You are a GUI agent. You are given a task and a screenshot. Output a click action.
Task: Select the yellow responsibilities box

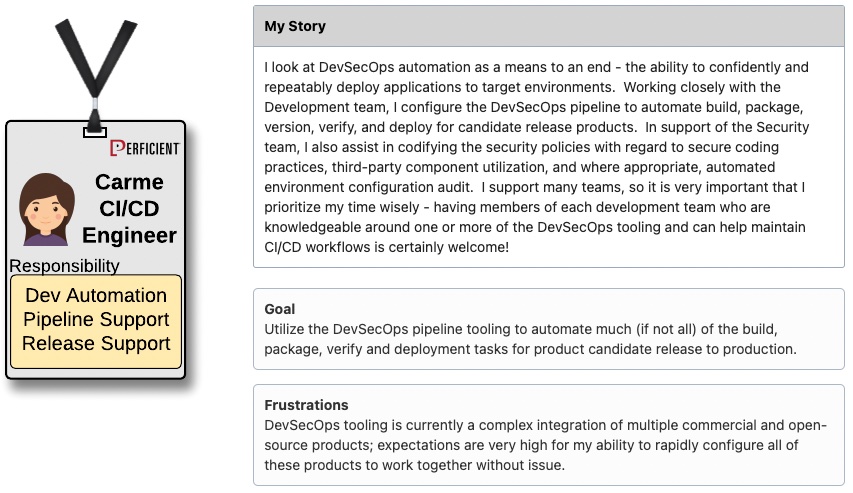point(96,321)
